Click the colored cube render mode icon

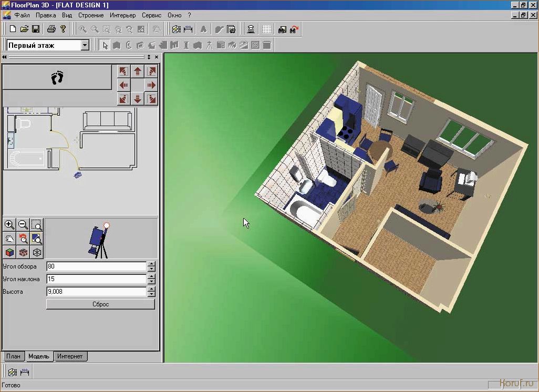(9, 252)
